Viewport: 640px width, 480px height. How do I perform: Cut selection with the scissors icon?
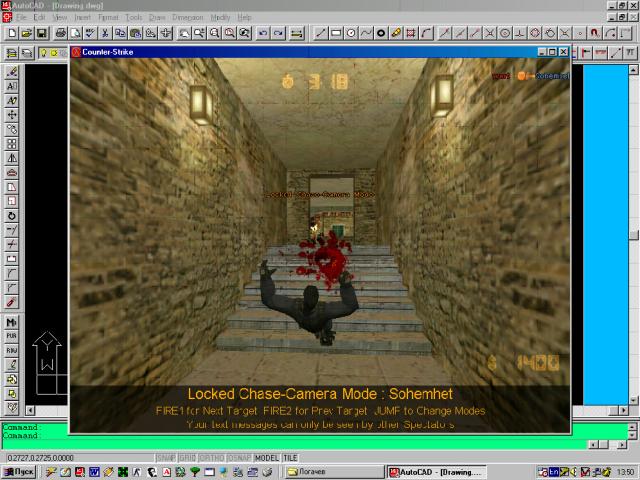pyautogui.click(x=105, y=33)
